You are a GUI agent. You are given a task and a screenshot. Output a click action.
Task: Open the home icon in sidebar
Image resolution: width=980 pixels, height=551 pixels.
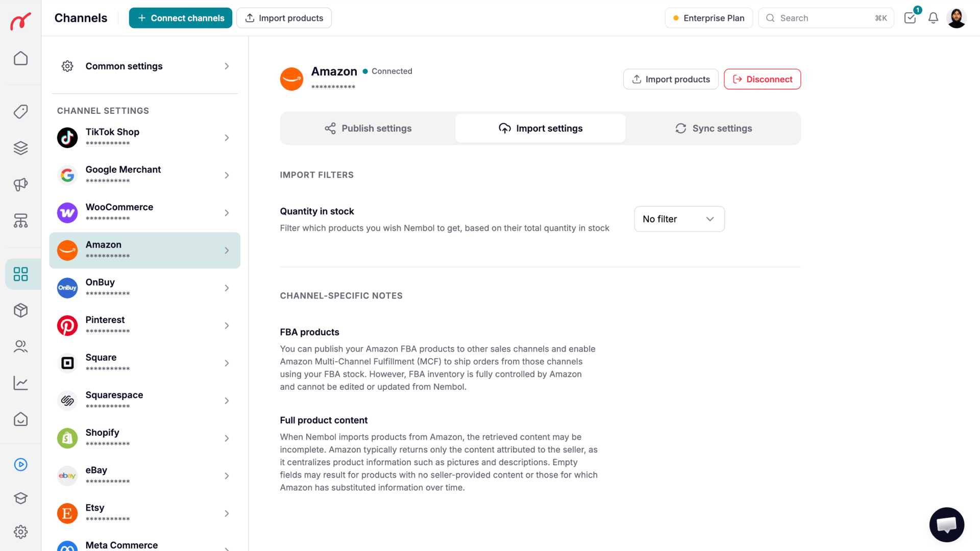click(x=20, y=58)
